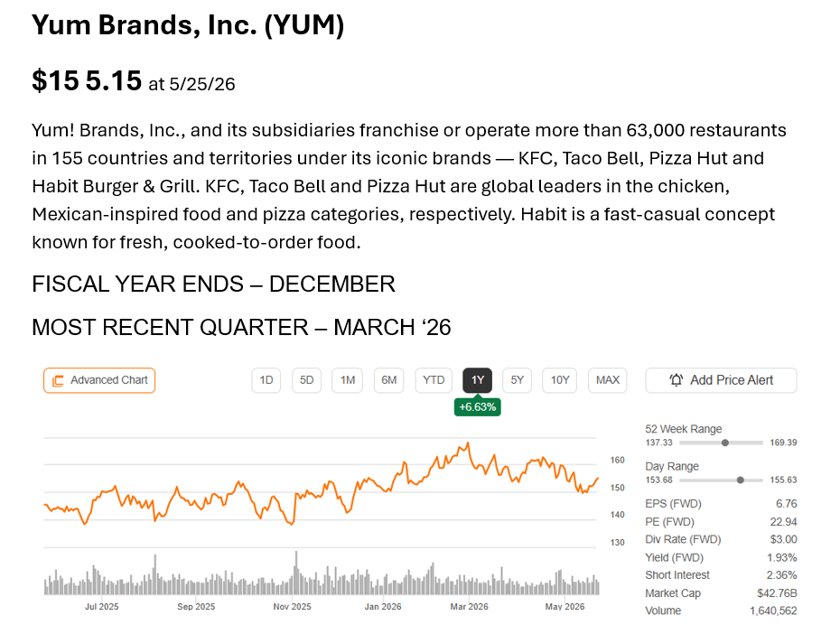Show the MAX chart history
Image resolution: width=840 pixels, height=634 pixels.
608,380
